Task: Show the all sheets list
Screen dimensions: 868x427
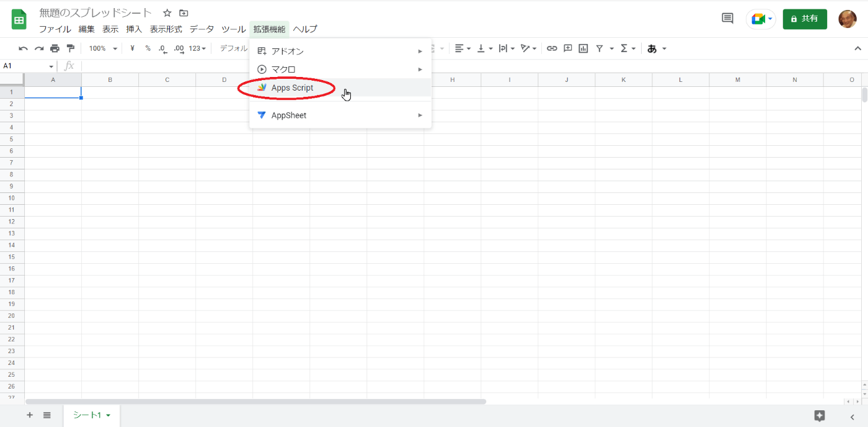Action: [47, 415]
